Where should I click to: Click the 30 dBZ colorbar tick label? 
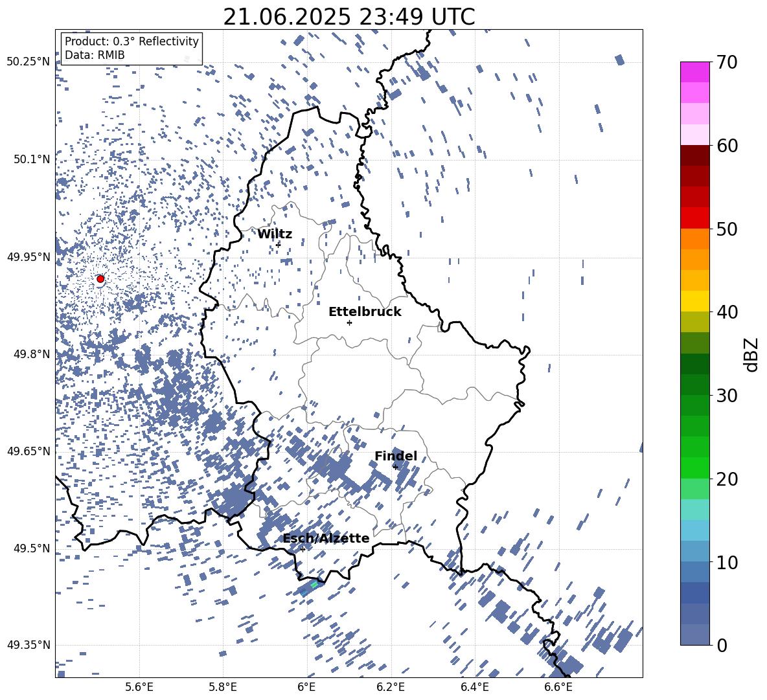(x=727, y=396)
